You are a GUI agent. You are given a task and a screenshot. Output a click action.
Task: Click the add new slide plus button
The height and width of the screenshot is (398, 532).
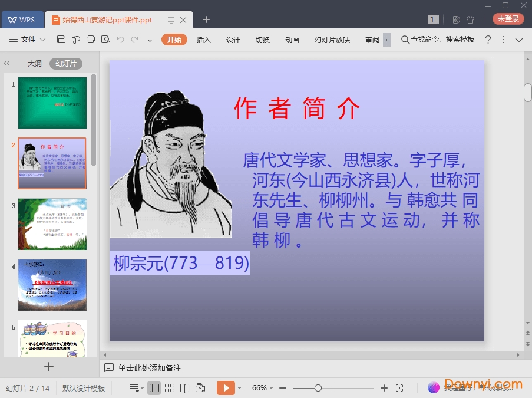click(49, 367)
